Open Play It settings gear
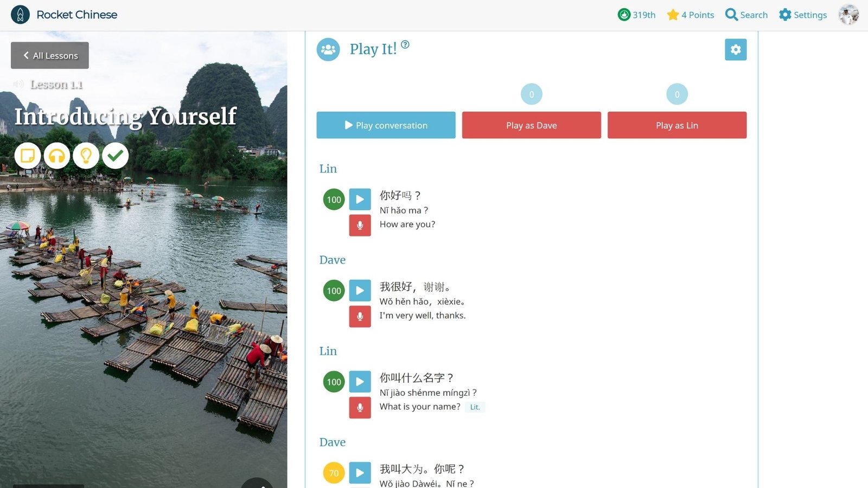 point(736,50)
